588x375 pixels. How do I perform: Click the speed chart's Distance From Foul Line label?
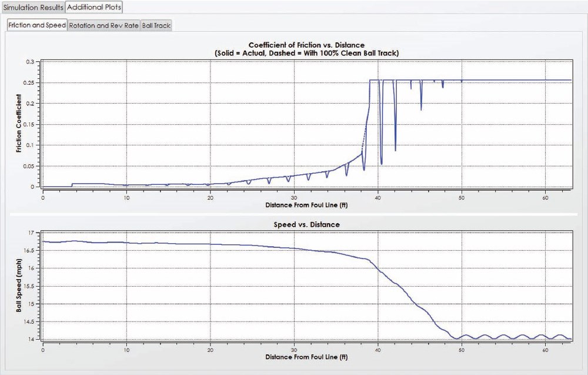point(306,357)
